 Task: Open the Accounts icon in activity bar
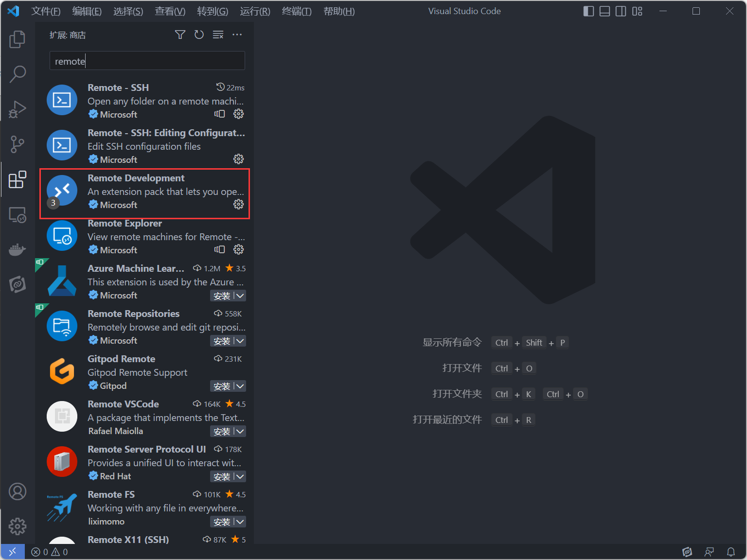point(18,491)
